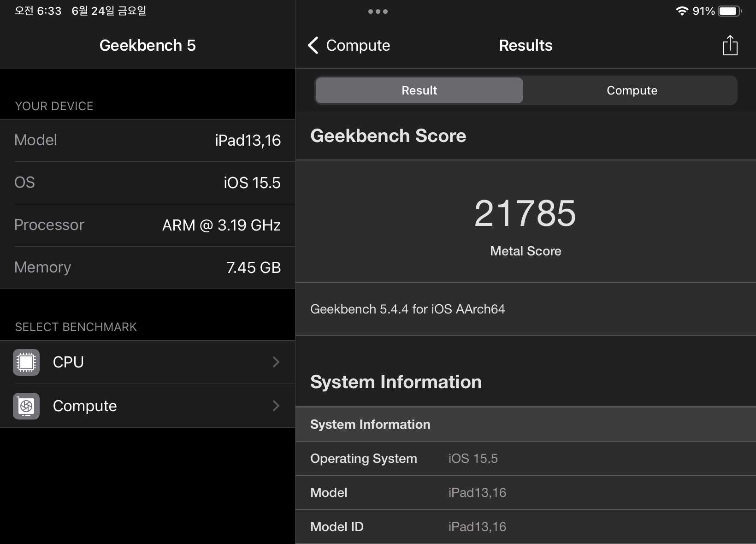The width and height of the screenshot is (756, 544).
Task: Go back to Compute screen
Action: (x=349, y=45)
